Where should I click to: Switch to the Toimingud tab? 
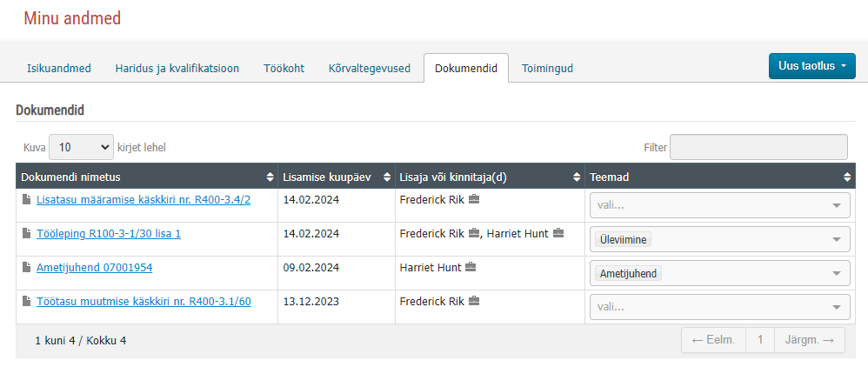coord(547,69)
